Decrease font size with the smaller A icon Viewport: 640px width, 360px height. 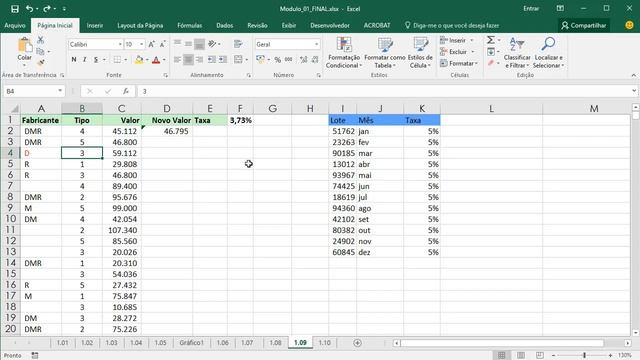[x=162, y=44]
